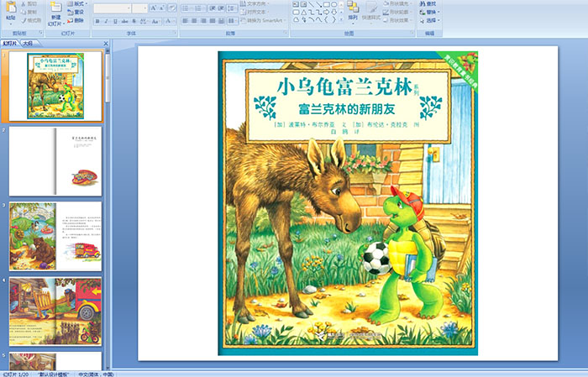The height and width of the screenshot is (377, 588).
Task: Select the Left Brace shape
Action: (x=326, y=19)
